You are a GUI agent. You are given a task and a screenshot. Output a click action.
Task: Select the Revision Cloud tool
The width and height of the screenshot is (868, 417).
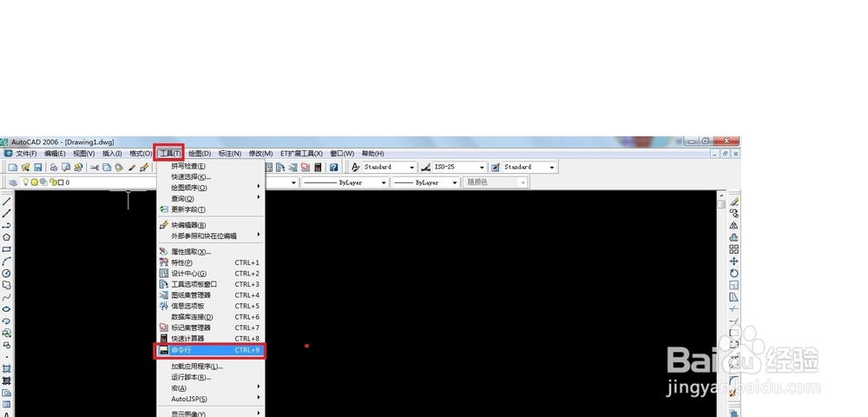pyautogui.click(x=7, y=285)
